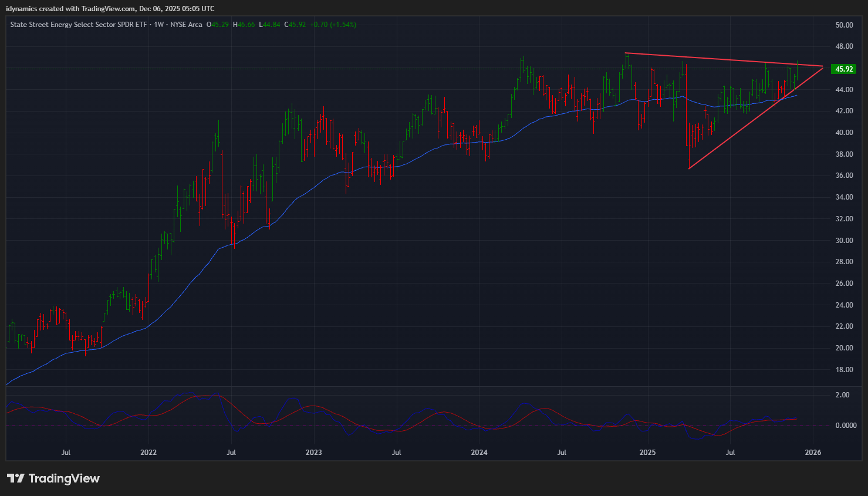Click the 50.00 label on price scale
Viewport: 868px width, 496px height.
pos(844,25)
